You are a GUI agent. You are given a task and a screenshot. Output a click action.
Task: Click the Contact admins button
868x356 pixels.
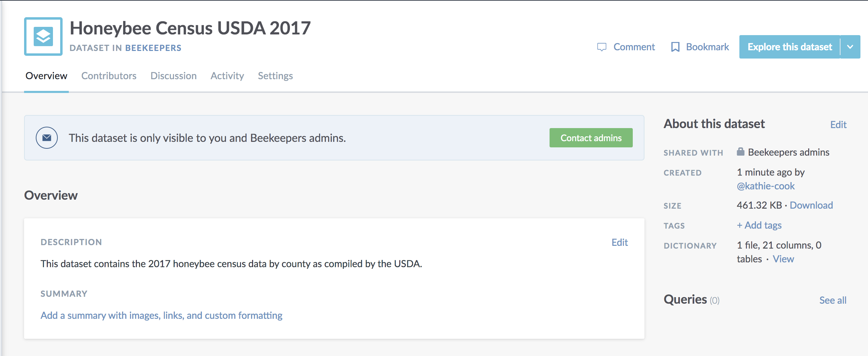[591, 138]
